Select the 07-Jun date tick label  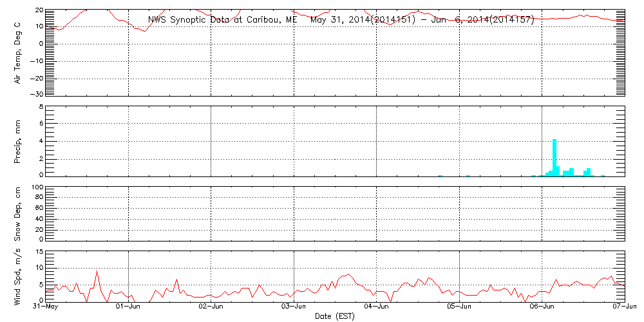623,307
